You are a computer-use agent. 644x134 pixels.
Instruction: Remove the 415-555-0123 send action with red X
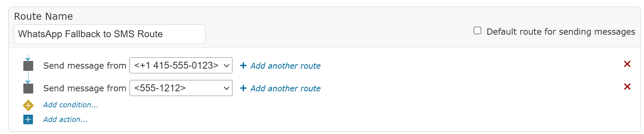627,64
